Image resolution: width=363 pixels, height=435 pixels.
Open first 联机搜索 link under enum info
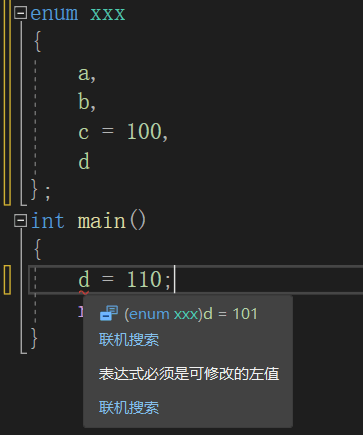(129, 340)
